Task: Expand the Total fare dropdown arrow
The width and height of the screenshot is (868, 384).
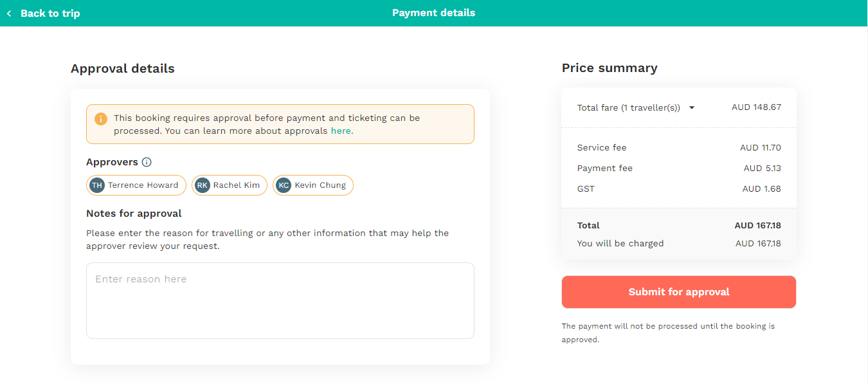Action: click(692, 108)
